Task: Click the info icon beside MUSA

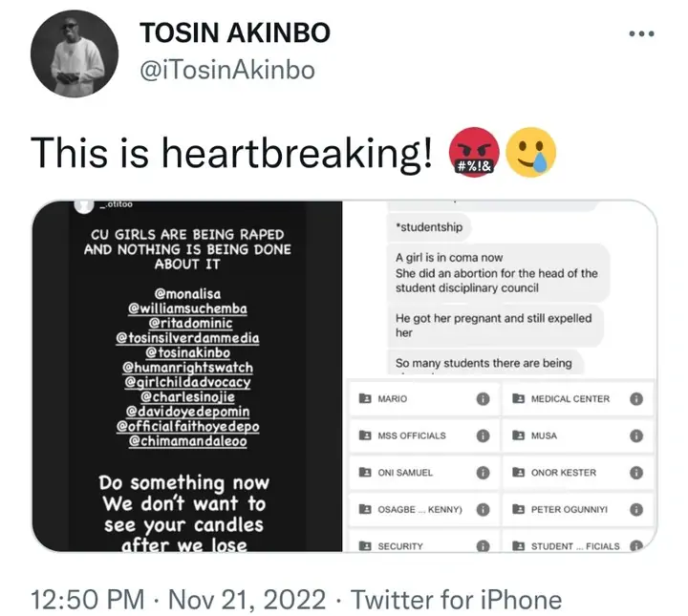Action: 636,435
